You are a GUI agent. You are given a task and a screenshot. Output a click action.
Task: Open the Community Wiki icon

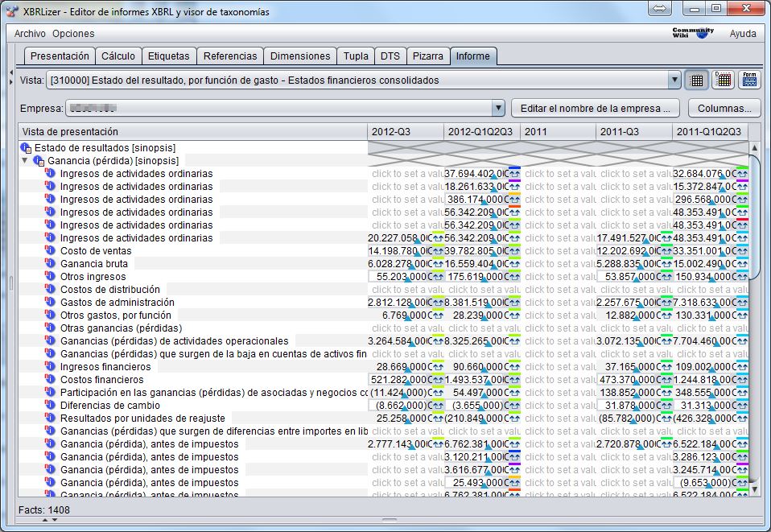pos(693,33)
